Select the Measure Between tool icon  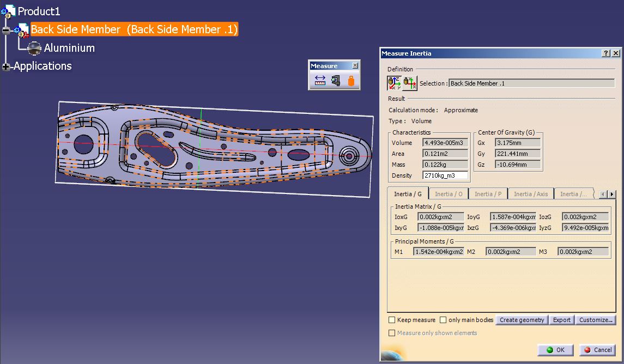pos(320,81)
